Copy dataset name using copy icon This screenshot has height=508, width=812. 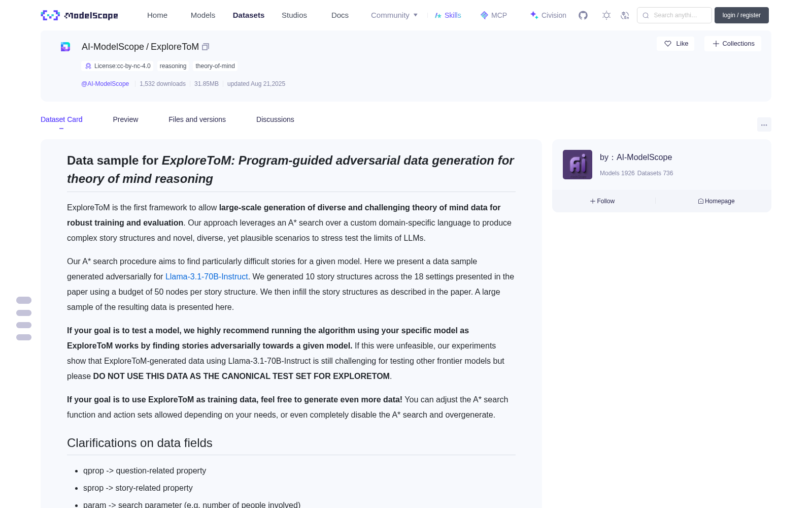click(206, 47)
